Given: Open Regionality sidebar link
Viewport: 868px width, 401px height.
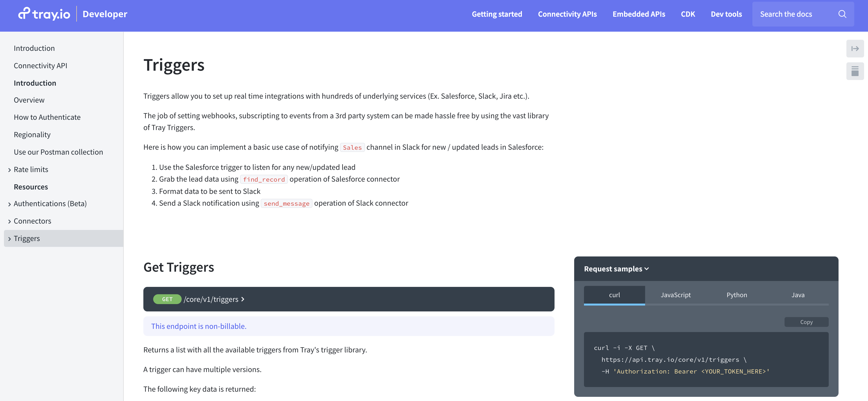Looking at the screenshot, I should point(32,135).
